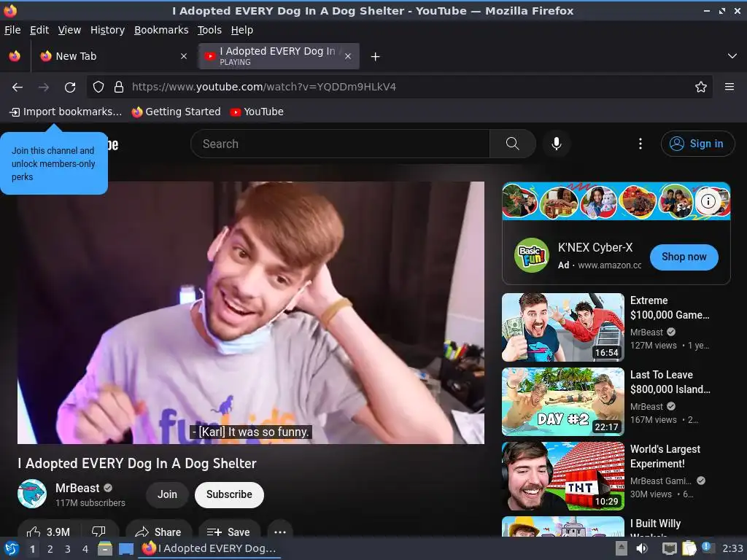Click the Join channel button

[167, 495]
